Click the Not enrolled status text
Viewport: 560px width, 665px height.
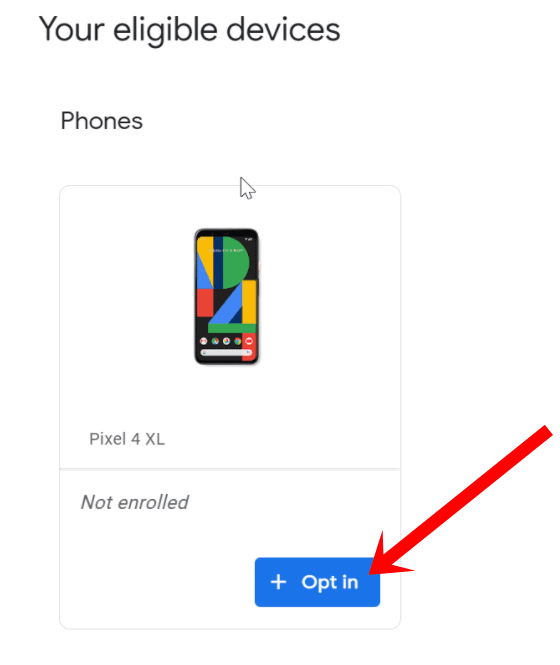pos(134,502)
